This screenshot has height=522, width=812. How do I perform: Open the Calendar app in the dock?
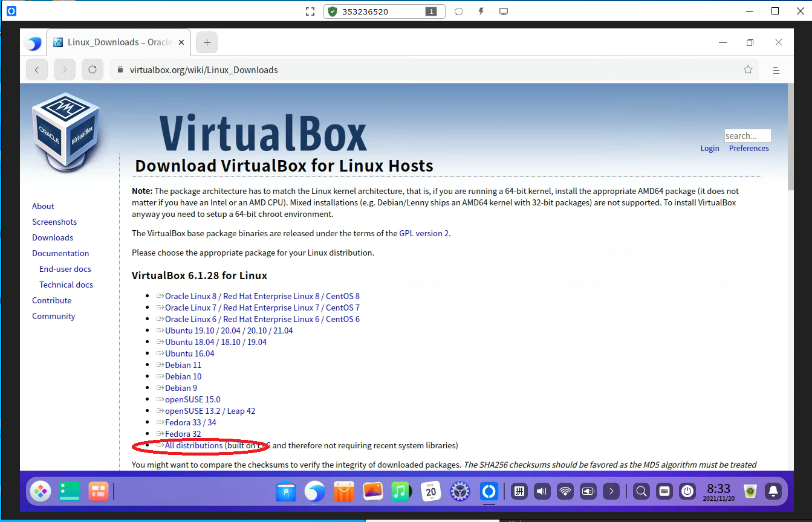[x=430, y=491]
